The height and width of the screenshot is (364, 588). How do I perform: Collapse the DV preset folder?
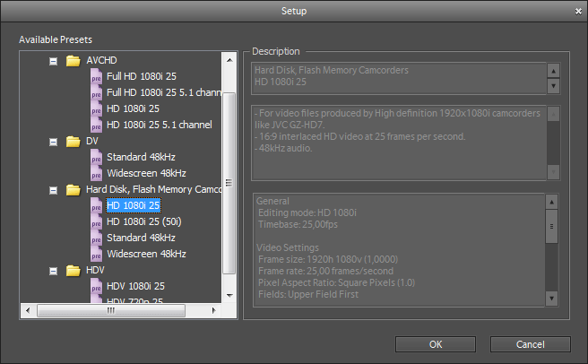pos(53,141)
